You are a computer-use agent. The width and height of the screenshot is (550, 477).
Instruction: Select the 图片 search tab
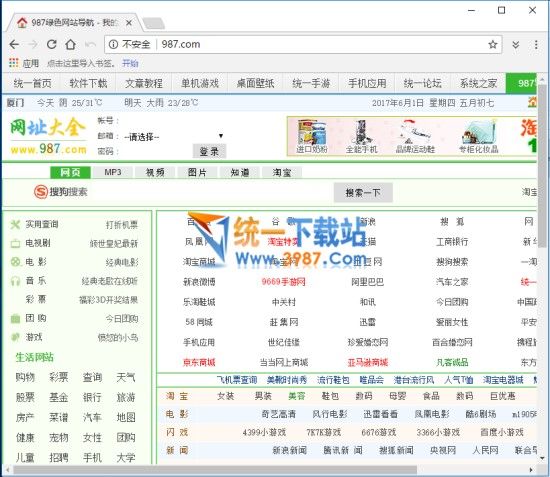pos(197,172)
